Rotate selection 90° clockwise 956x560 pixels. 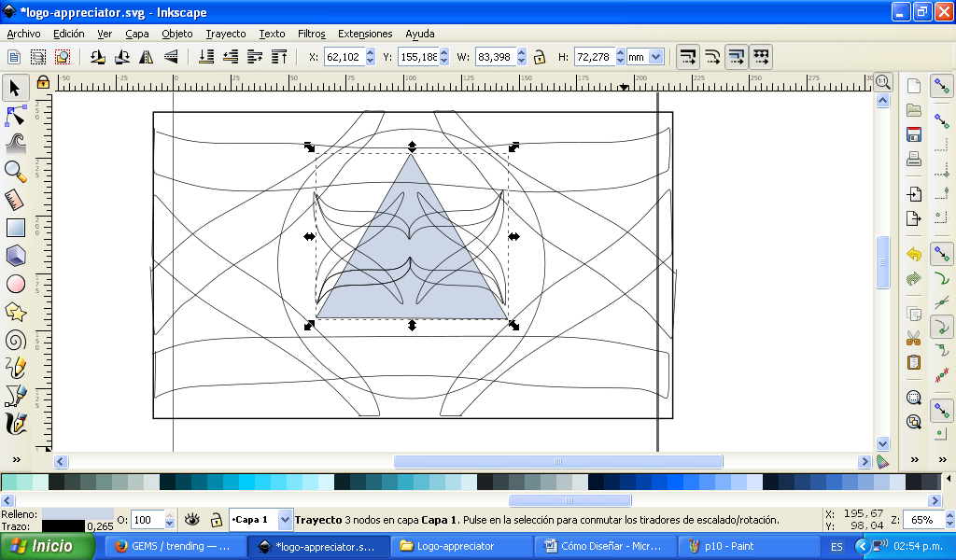pos(122,57)
